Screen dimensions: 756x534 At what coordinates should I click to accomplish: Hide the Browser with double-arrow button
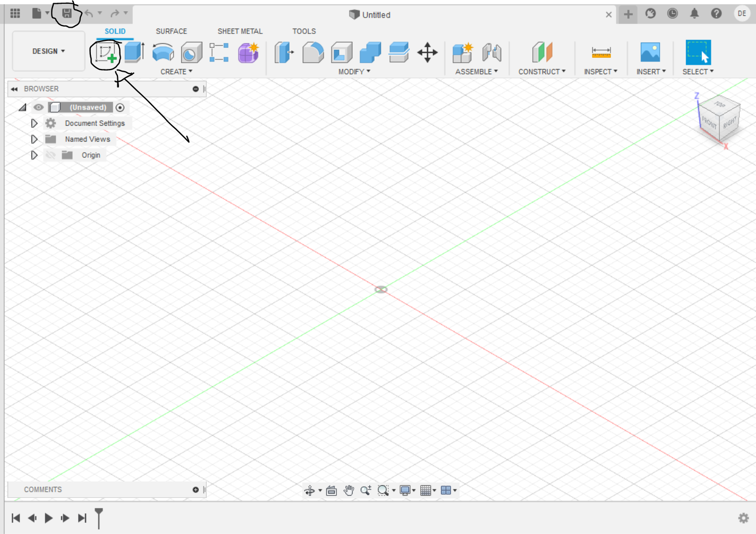[x=14, y=89]
